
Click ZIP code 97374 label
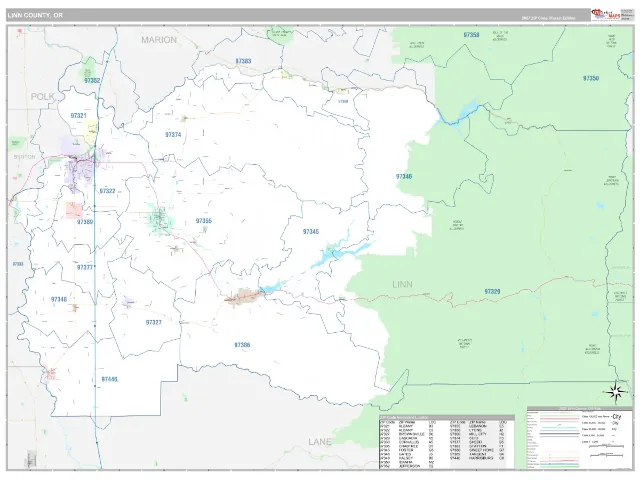[x=173, y=135]
